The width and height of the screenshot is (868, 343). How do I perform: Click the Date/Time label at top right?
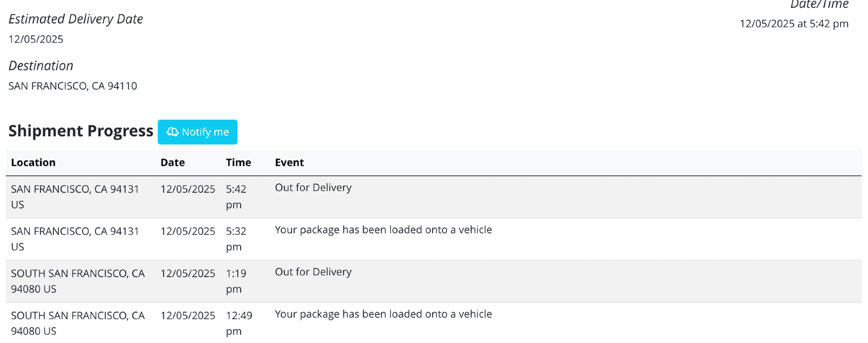(x=819, y=5)
